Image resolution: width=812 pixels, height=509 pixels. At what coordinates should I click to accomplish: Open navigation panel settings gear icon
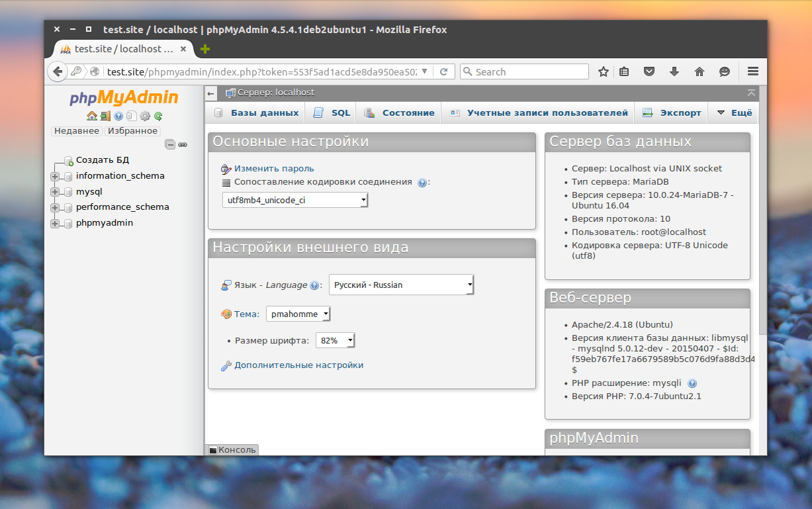click(x=145, y=116)
